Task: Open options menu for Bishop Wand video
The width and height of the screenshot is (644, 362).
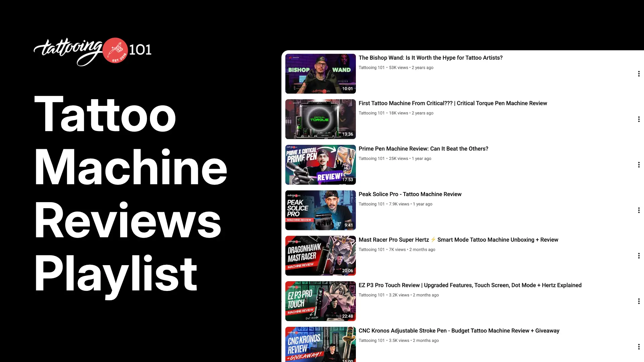Action: [639, 74]
